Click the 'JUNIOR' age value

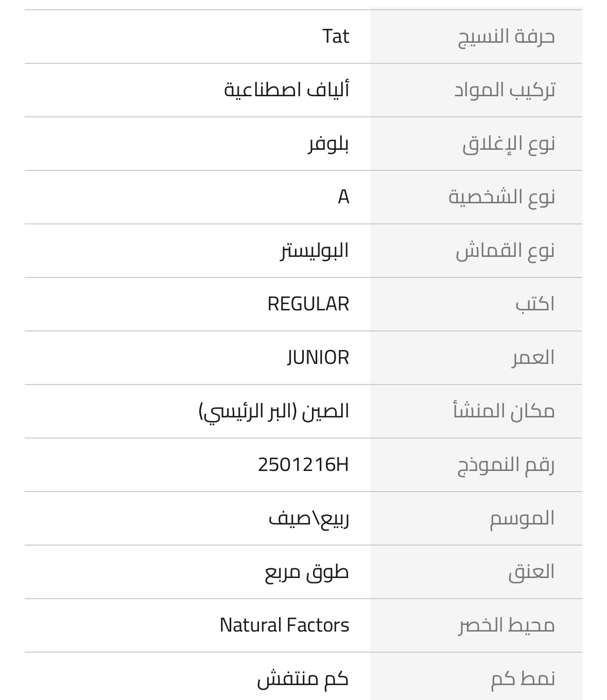[x=318, y=358]
